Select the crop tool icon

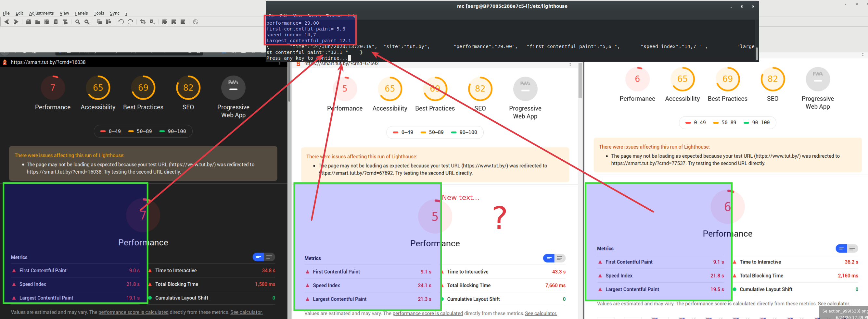coord(143,22)
